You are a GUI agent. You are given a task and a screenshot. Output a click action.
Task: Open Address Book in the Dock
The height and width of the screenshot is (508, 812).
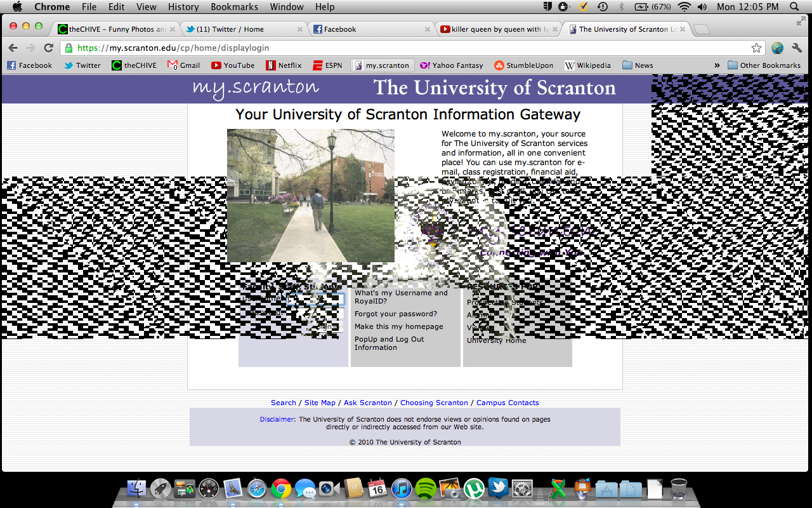pyautogui.click(x=353, y=488)
